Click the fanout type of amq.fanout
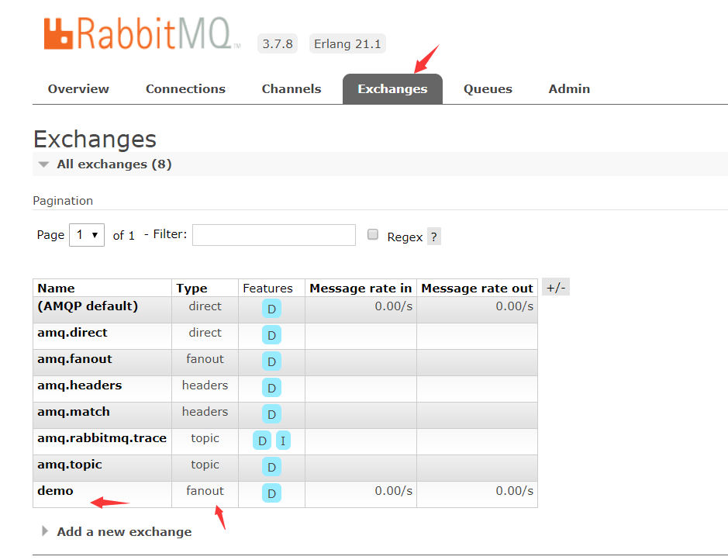 click(x=205, y=359)
